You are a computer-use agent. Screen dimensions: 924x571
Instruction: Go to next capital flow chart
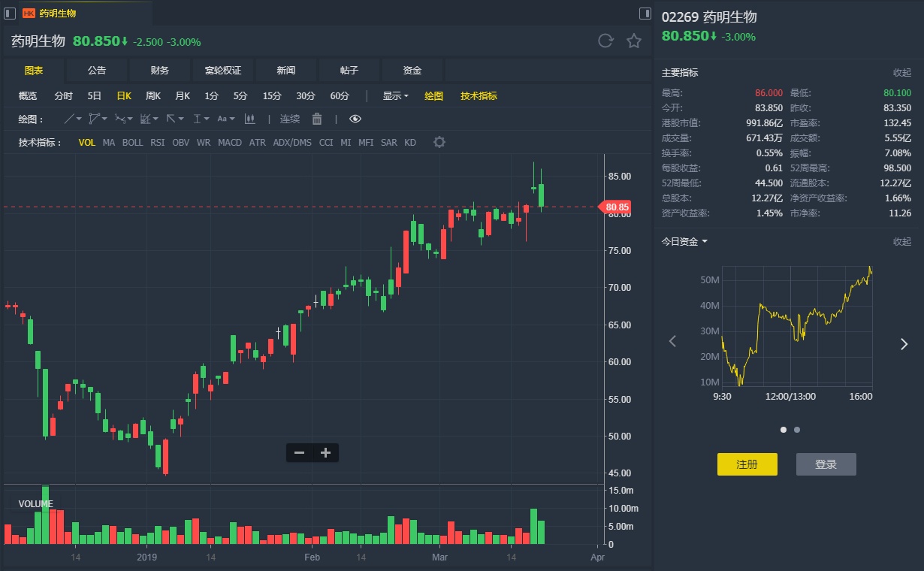[904, 343]
